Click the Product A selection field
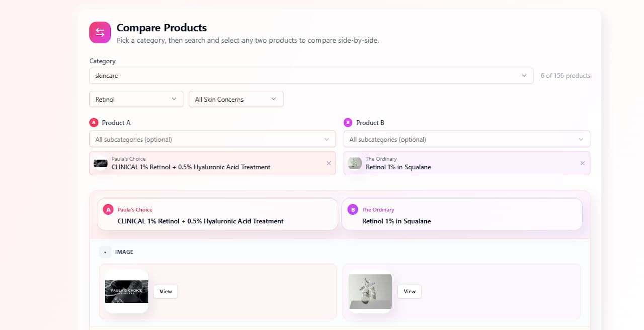The height and width of the screenshot is (330, 644). coord(212,163)
